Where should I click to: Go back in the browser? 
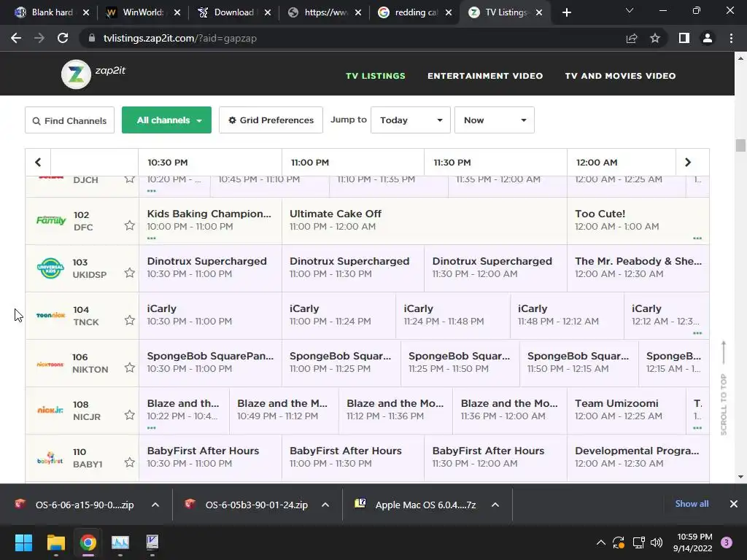tap(16, 38)
